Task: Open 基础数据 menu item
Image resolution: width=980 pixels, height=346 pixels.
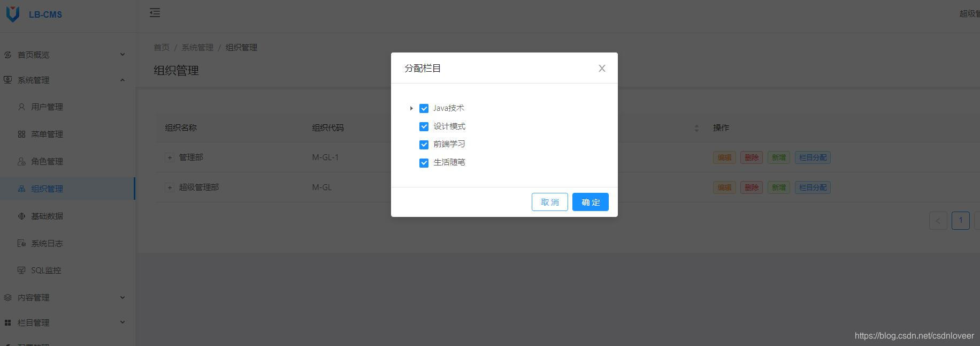Action: (67, 216)
